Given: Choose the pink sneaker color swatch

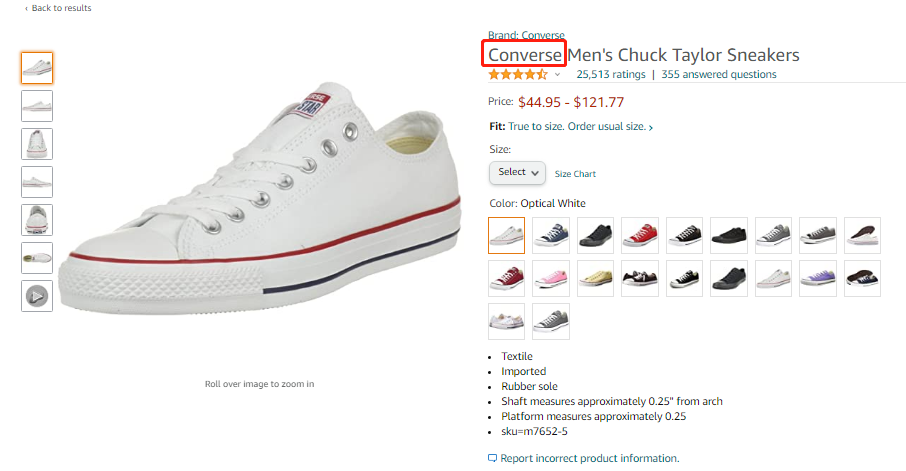Looking at the screenshot, I should tap(551, 278).
